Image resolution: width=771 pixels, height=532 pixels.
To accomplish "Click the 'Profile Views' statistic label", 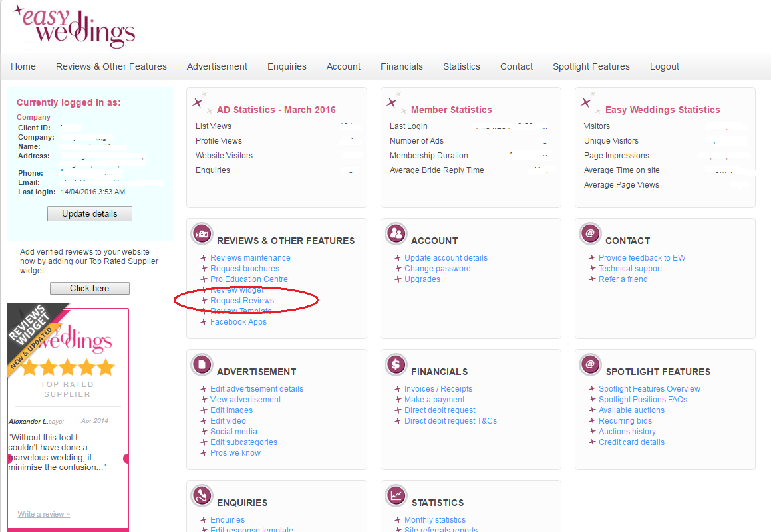I will point(219,140).
